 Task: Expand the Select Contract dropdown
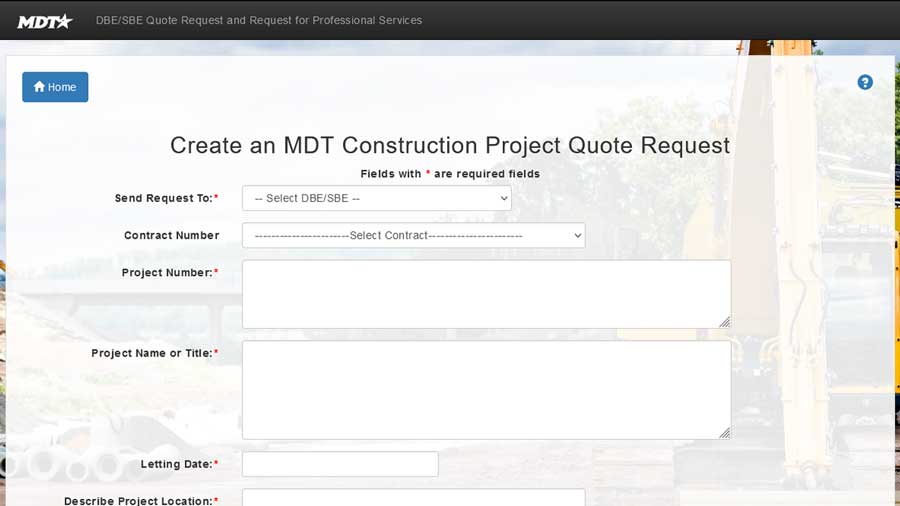coord(413,236)
